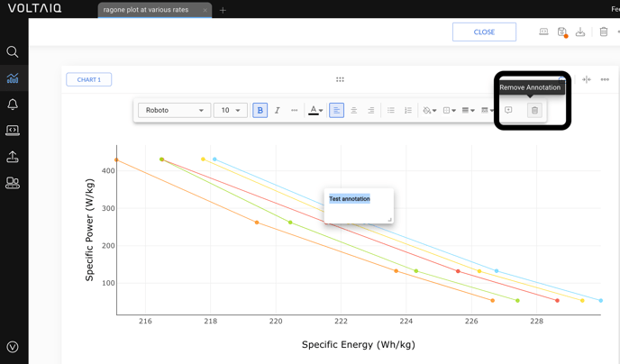
Task: Toggle left text alignment
Action: [x=336, y=111]
